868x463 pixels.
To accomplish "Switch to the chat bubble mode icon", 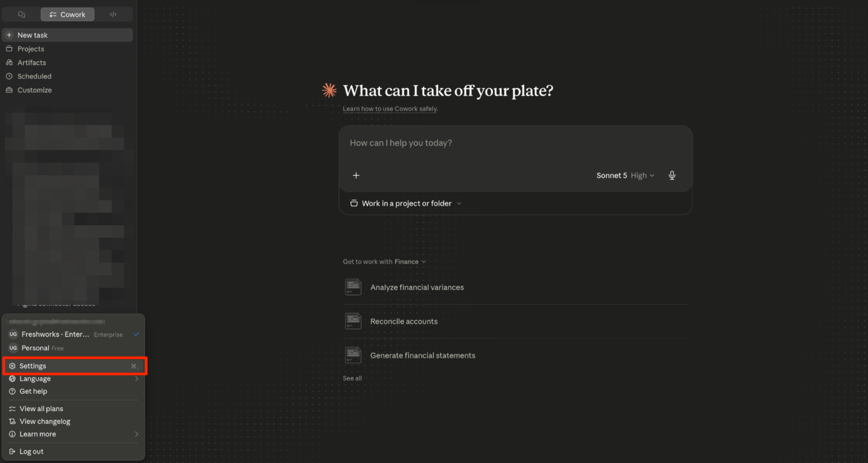I will (21, 14).
